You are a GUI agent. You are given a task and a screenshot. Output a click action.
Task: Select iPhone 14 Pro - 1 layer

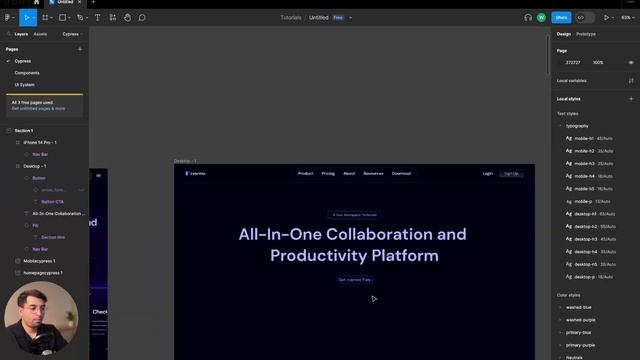(40, 142)
